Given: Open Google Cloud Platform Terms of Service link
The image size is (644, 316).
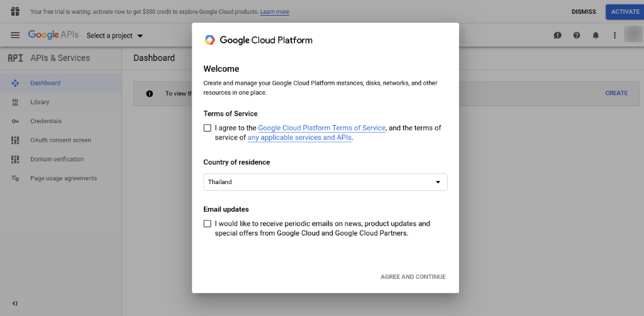Looking at the screenshot, I should (x=321, y=128).
